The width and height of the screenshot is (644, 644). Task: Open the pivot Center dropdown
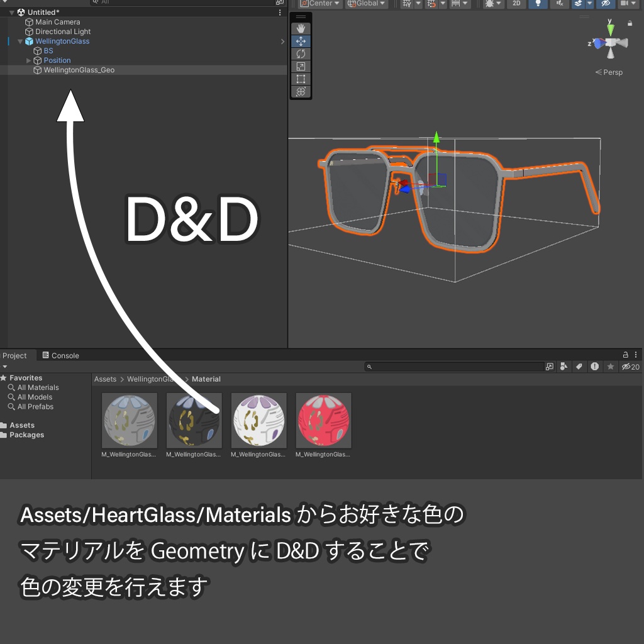[x=319, y=4]
